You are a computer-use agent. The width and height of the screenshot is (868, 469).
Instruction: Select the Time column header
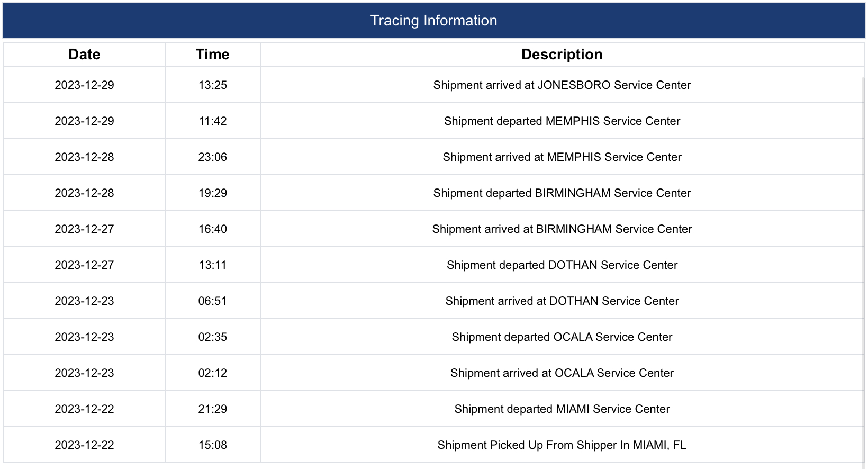pyautogui.click(x=213, y=55)
